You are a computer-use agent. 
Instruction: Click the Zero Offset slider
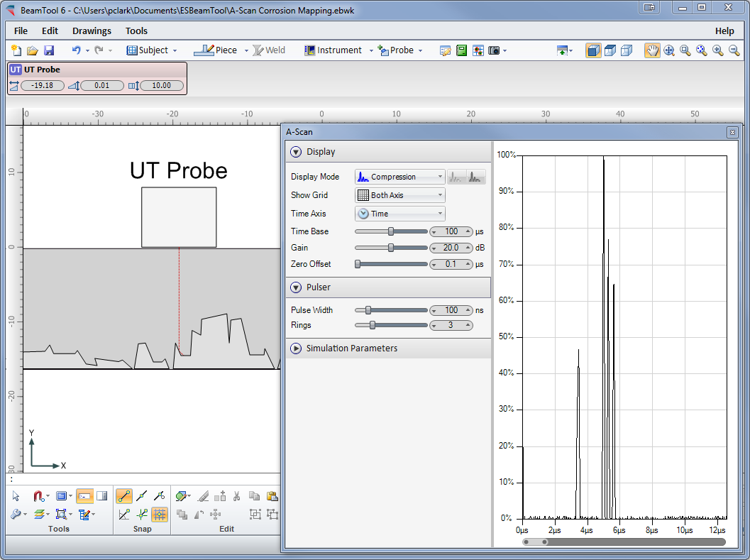pyautogui.click(x=391, y=264)
